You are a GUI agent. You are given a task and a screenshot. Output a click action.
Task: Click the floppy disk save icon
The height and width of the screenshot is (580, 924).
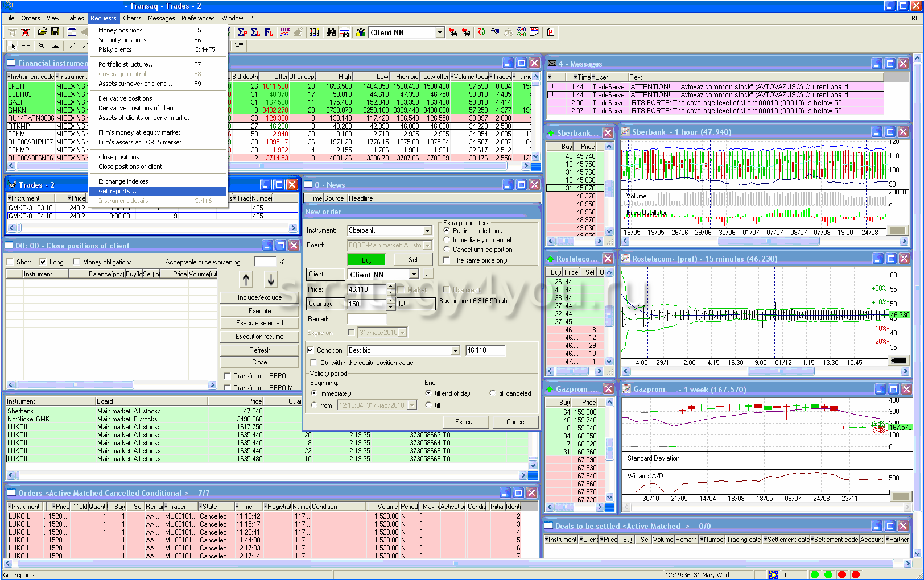pos(55,32)
